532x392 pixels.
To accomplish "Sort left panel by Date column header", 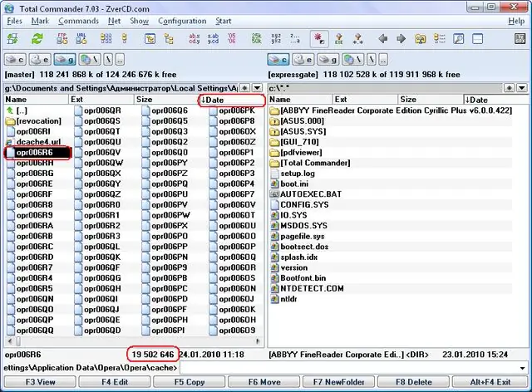I will [x=231, y=100].
